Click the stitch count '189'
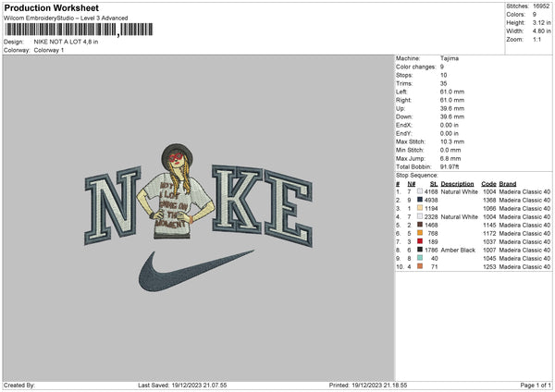 point(433,241)
